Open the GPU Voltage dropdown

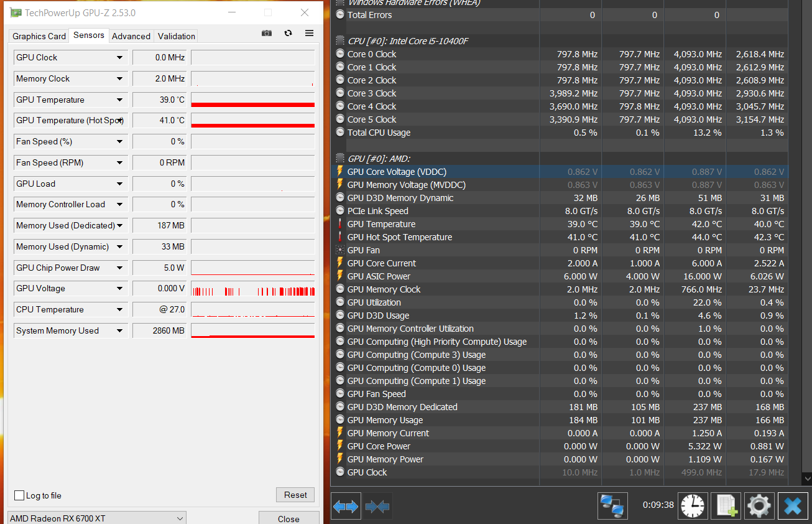coord(119,289)
